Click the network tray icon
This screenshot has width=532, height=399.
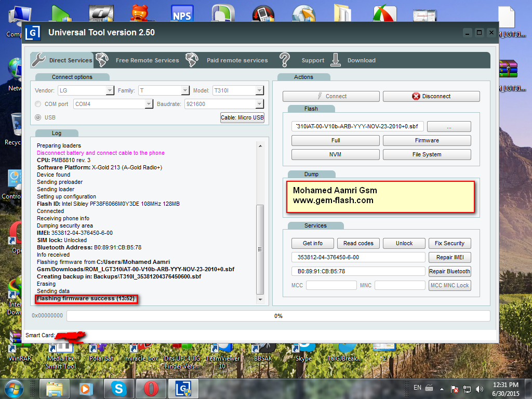click(x=467, y=389)
